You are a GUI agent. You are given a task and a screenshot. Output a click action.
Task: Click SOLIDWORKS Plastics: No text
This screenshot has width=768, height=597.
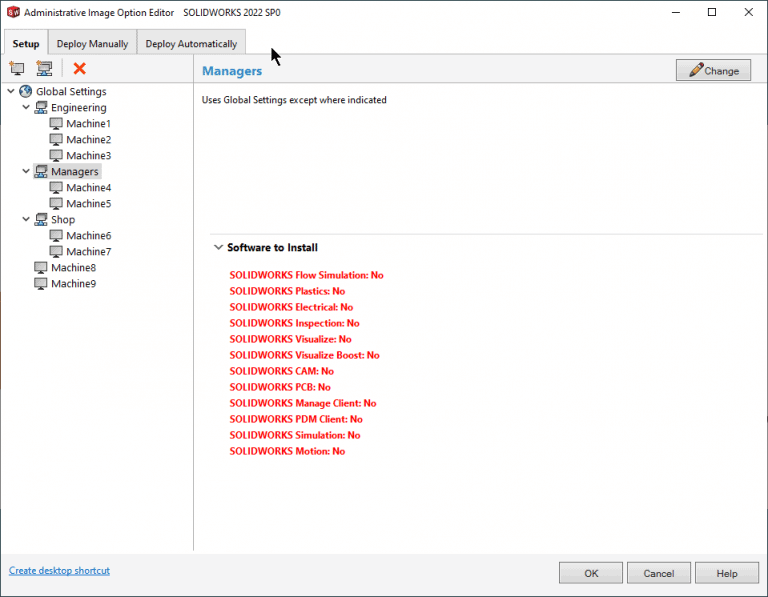pos(287,291)
